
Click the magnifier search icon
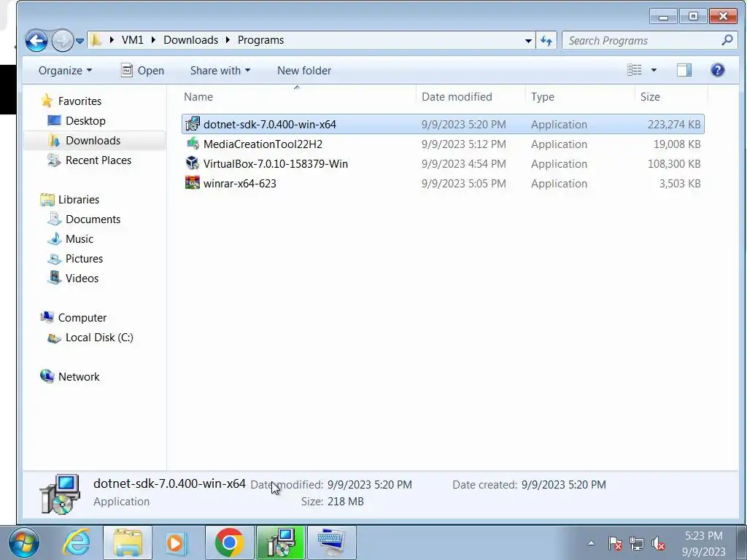click(727, 41)
